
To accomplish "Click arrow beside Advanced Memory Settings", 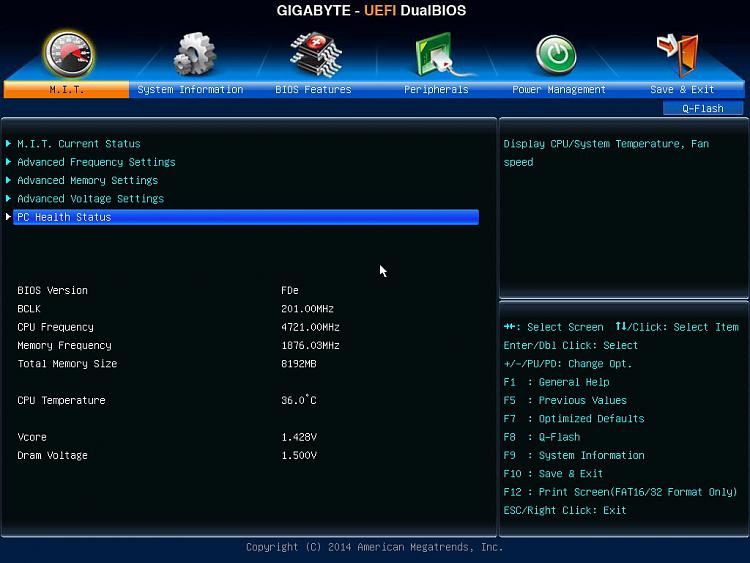I will tap(9, 180).
